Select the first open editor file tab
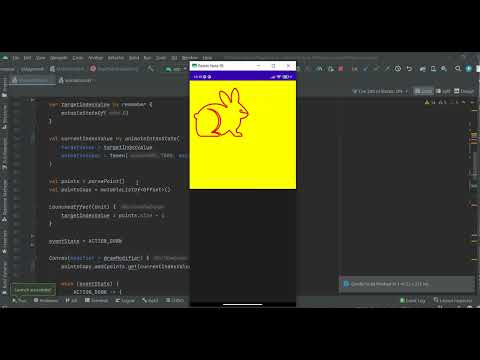Viewport: 480px width, 360px height. tap(31, 80)
